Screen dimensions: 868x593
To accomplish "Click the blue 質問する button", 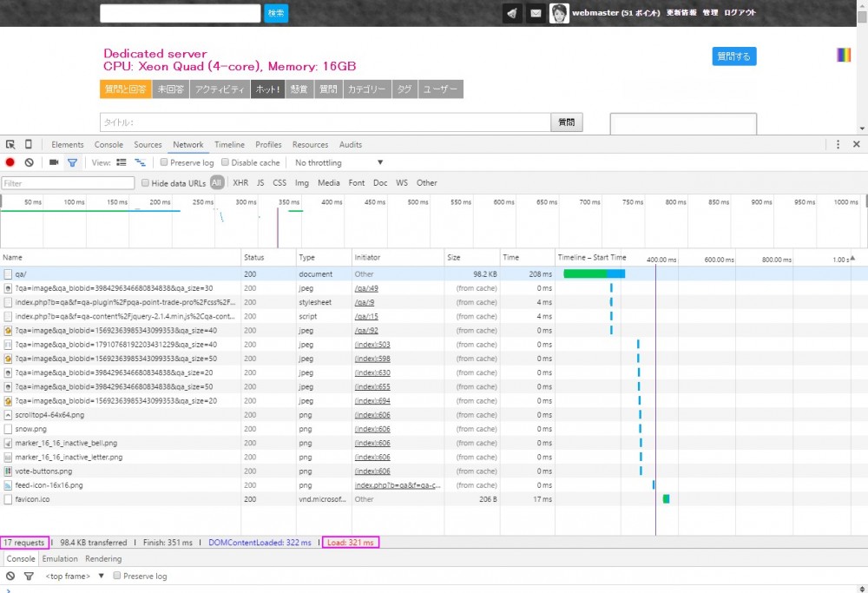I will [x=733, y=56].
